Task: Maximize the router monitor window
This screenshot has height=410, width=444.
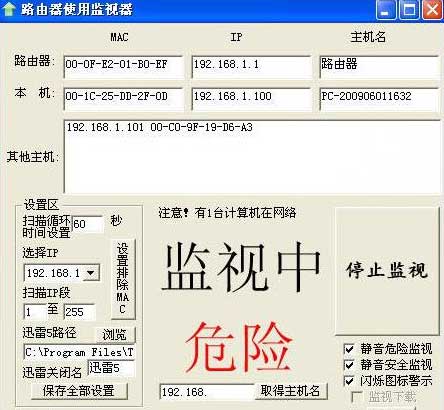Action: click(x=409, y=10)
